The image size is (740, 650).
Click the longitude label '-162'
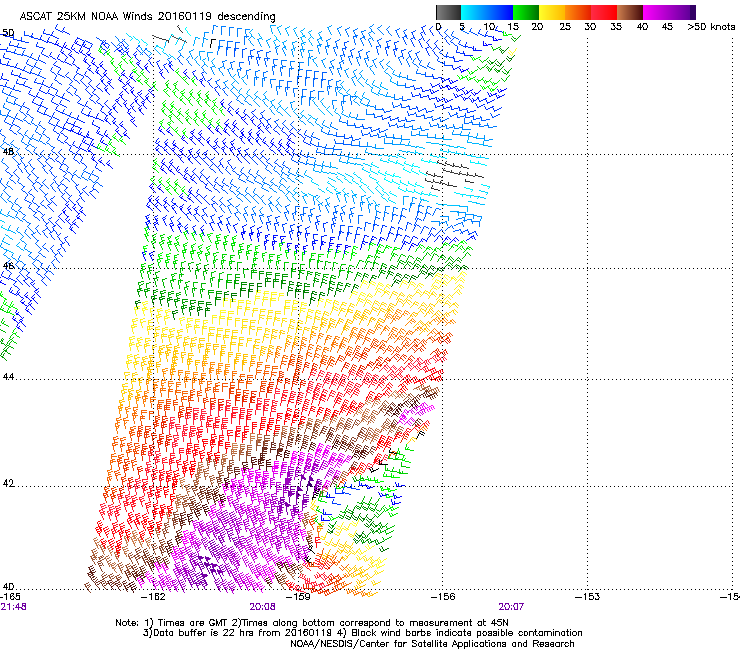154,597
